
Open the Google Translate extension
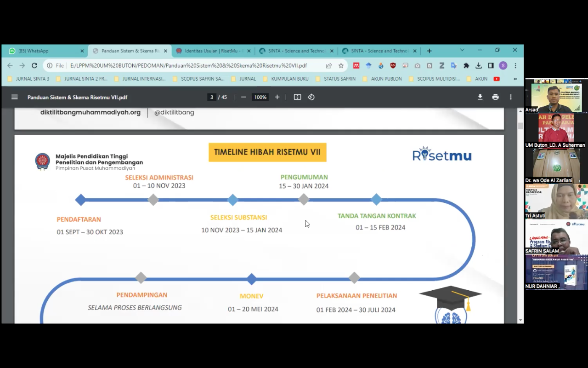(454, 66)
